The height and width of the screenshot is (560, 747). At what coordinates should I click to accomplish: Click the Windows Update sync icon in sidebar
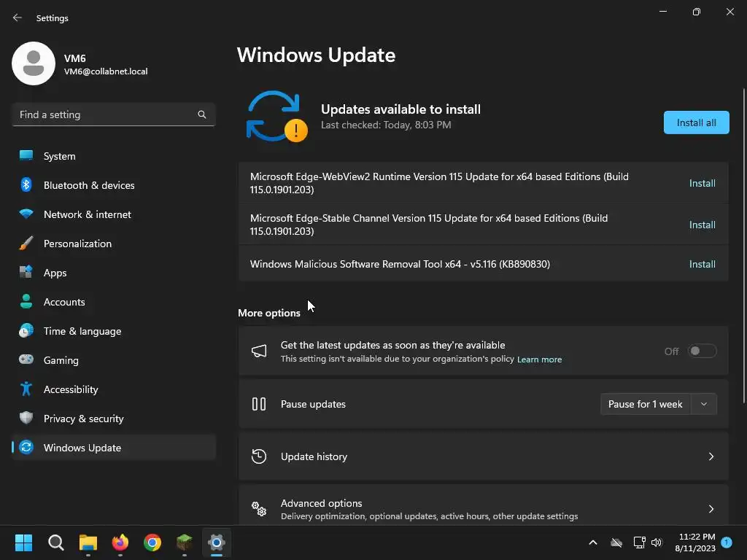(26, 447)
